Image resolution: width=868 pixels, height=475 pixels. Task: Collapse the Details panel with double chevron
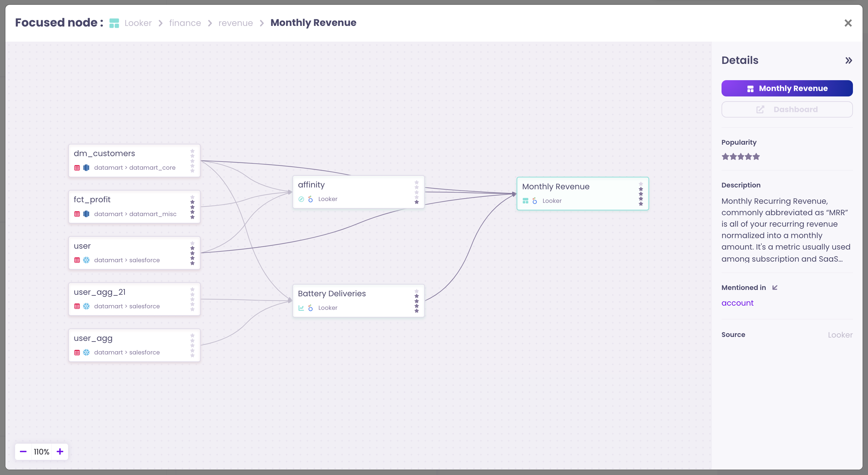pyautogui.click(x=848, y=61)
